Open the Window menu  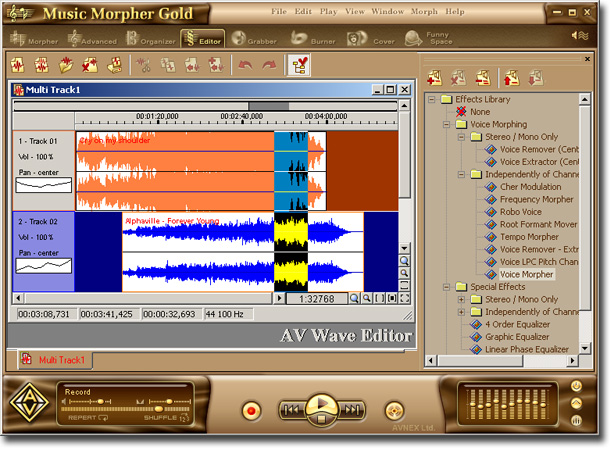(x=387, y=11)
